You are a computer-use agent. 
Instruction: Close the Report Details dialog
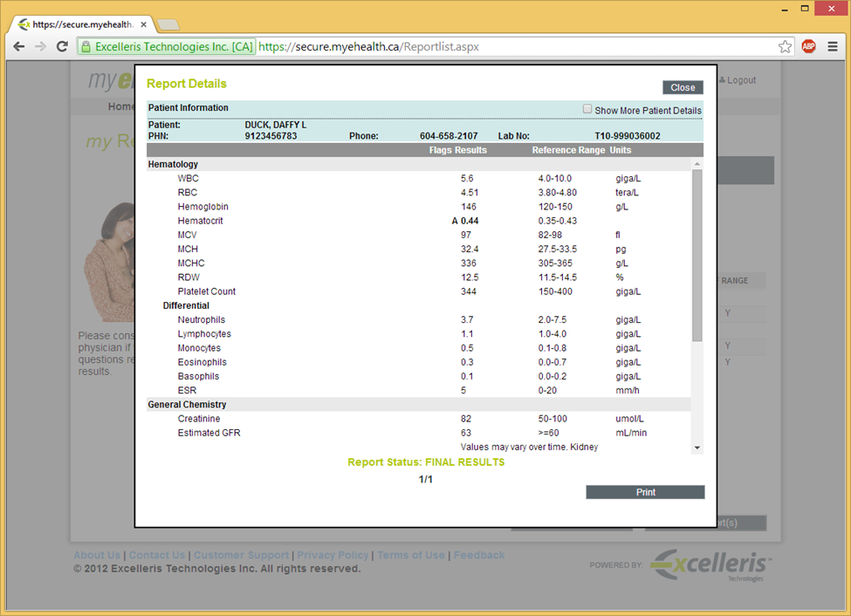click(x=683, y=87)
